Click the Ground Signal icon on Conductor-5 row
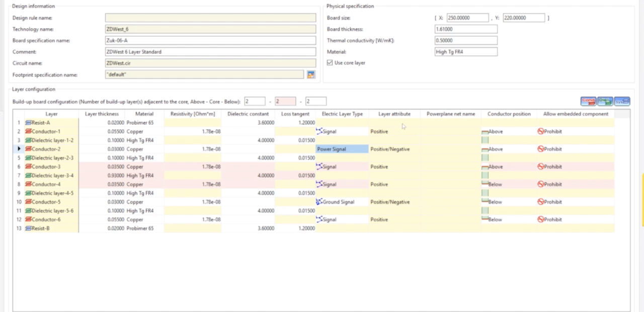Screen dimensions: 644x312 tap(319, 202)
